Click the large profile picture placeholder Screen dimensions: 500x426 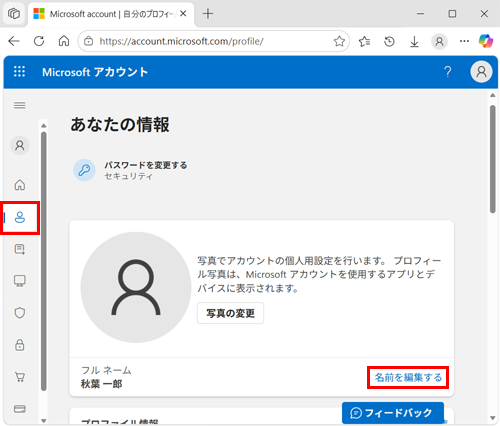click(136, 287)
